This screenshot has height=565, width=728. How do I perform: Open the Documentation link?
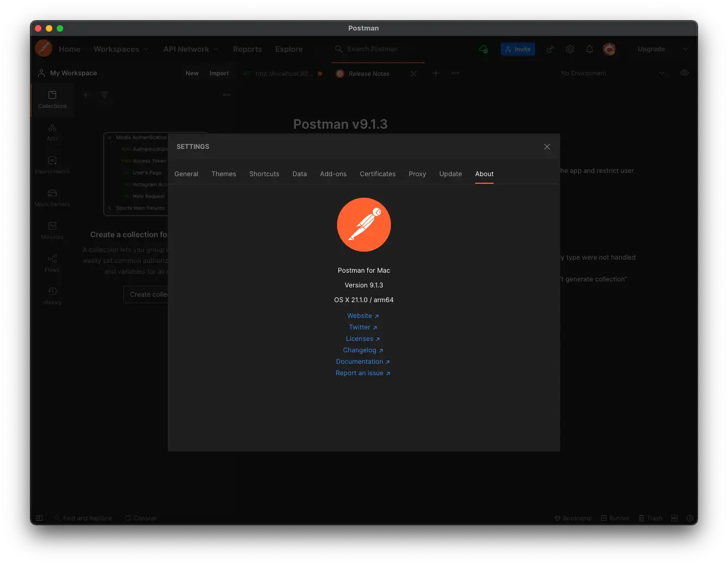point(363,362)
